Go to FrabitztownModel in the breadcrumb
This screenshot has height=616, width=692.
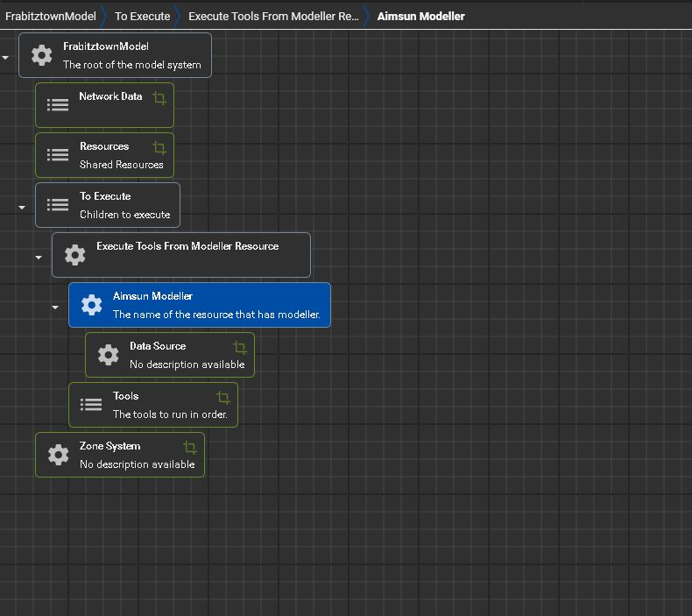[50, 17]
